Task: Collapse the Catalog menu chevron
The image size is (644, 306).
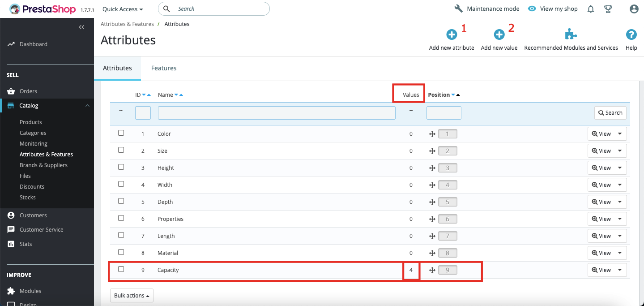Action: pos(87,106)
